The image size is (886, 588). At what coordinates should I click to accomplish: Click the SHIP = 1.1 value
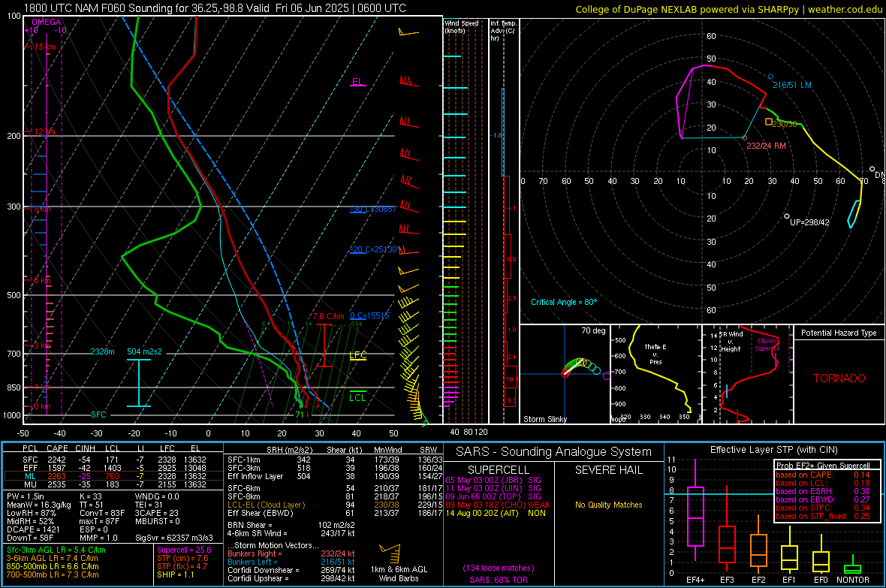[x=175, y=574]
